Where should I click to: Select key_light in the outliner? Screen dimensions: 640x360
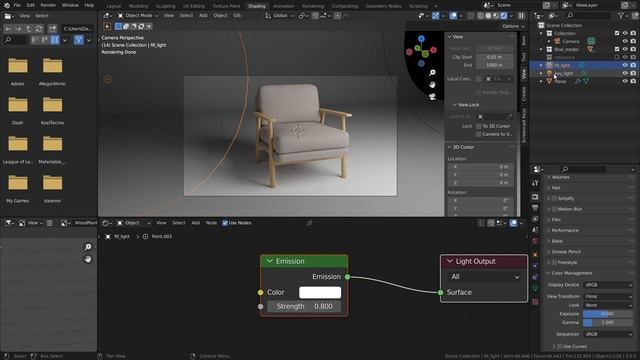[x=564, y=73]
